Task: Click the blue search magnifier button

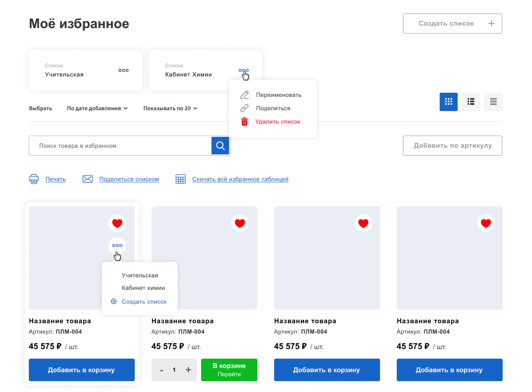Action: [x=220, y=145]
